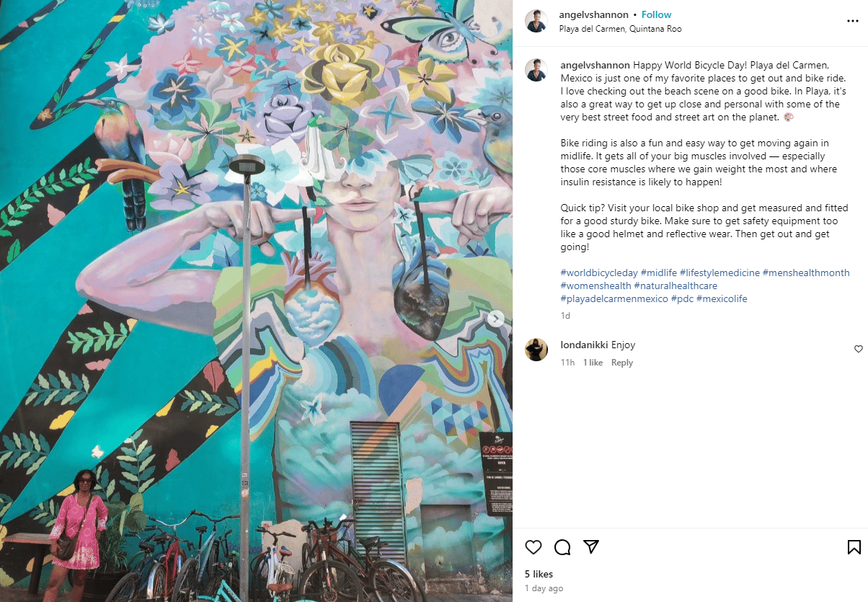The width and height of the screenshot is (868, 602).
Task: View 5 likes list
Action: pyautogui.click(x=539, y=574)
